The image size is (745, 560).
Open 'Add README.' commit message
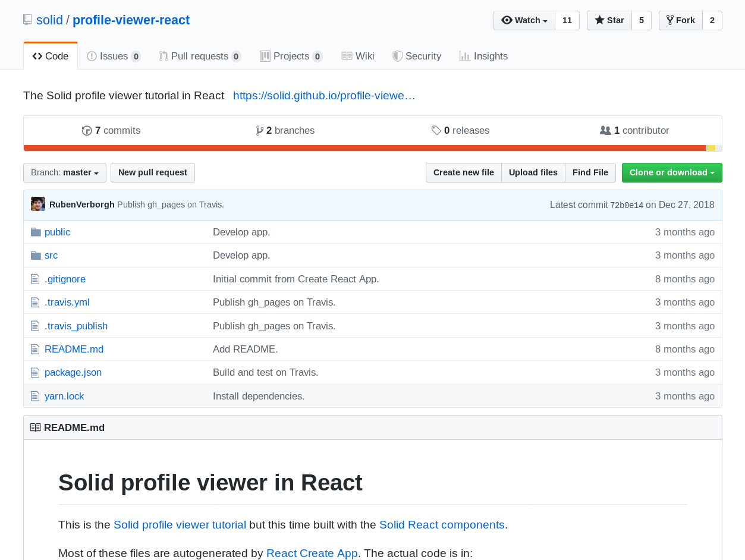[246, 349]
